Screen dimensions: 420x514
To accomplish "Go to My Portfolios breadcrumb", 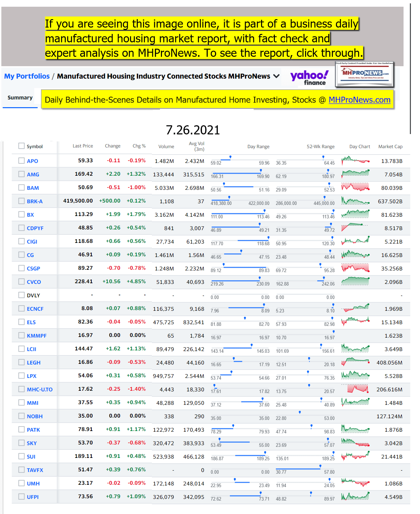I will click(27, 76).
